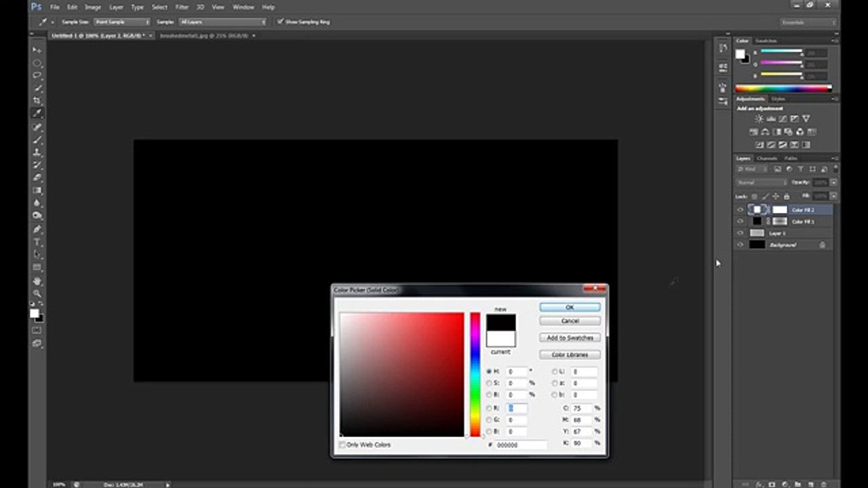Viewport: 868px width, 488px height.
Task: Hide the Layer 1 layer
Action: click(740, 233)
